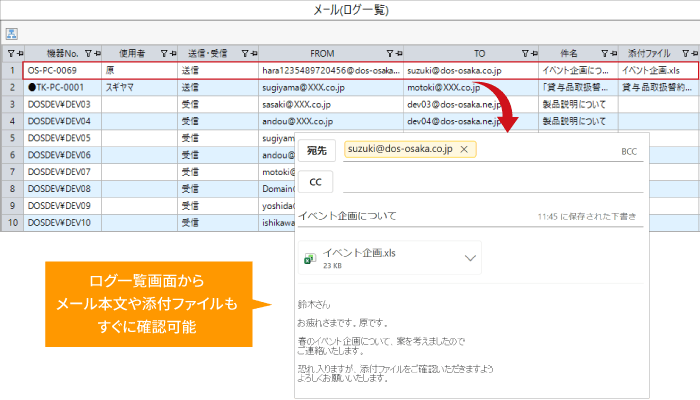This screenshot has height=400, width=700.
Task: Click 使用者 cell スギヤマ
Action: click(x=140, y=88)
